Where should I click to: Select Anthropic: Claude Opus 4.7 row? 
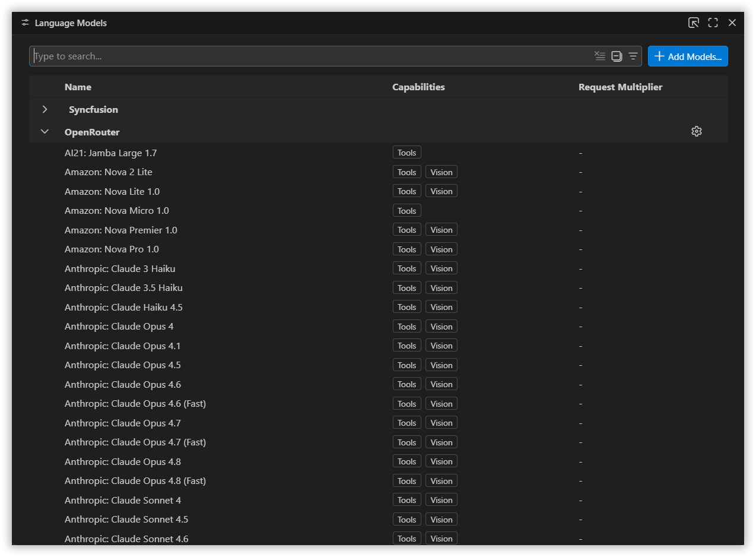pyautogui.click(x=379, y=423)
